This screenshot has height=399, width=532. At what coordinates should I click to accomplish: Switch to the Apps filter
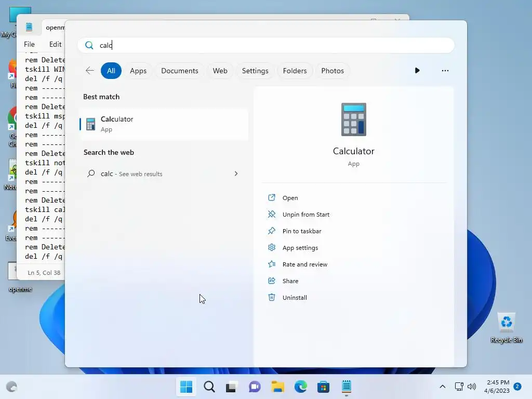coord(138,71)
